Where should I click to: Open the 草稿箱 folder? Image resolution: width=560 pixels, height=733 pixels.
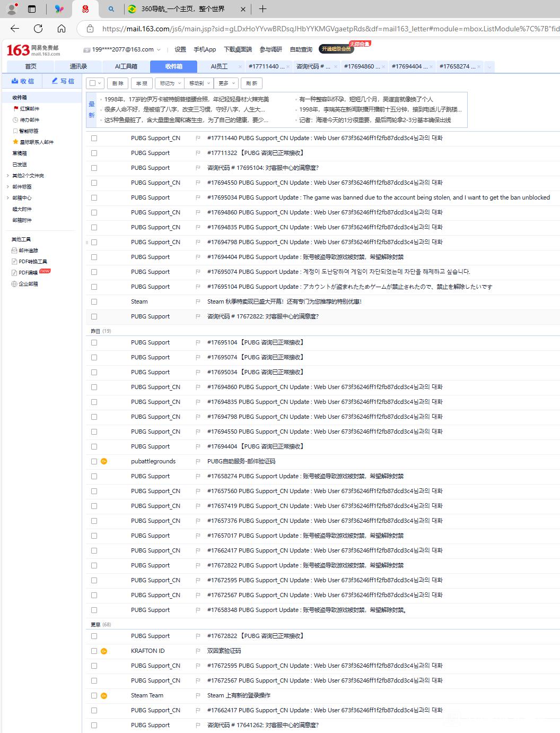click(20, 153)
